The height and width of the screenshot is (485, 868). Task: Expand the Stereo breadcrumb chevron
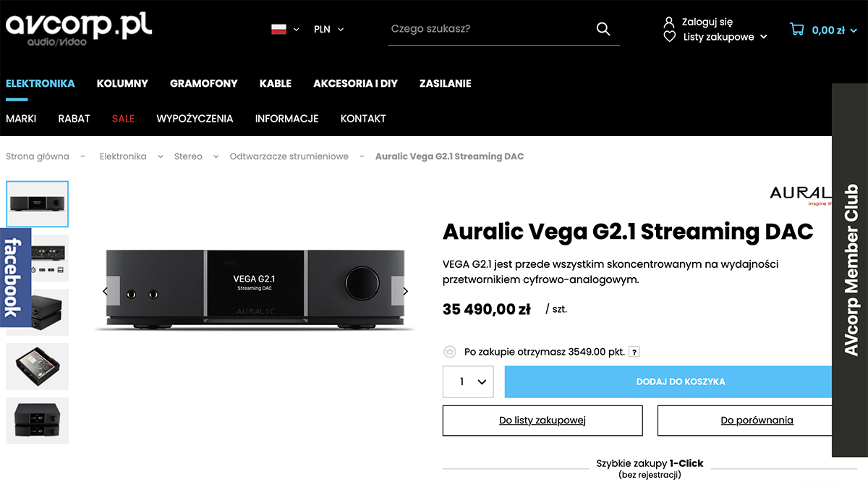tap(215, 156)
